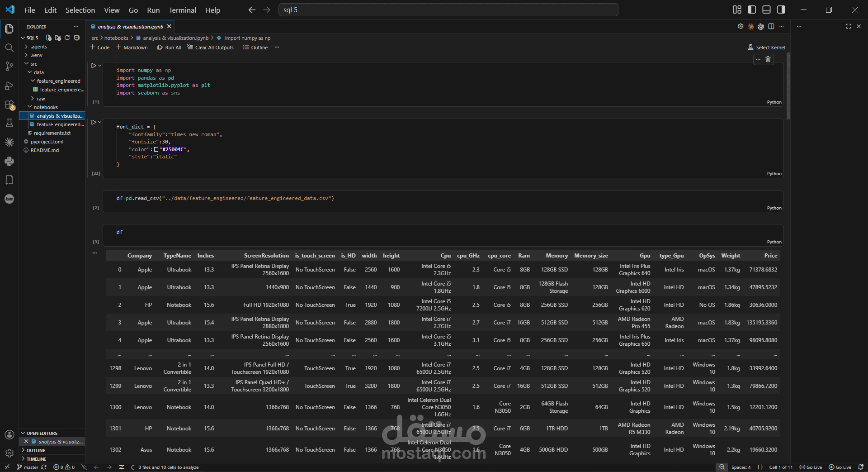Open the Testing flask view

[x=9, y=123]
